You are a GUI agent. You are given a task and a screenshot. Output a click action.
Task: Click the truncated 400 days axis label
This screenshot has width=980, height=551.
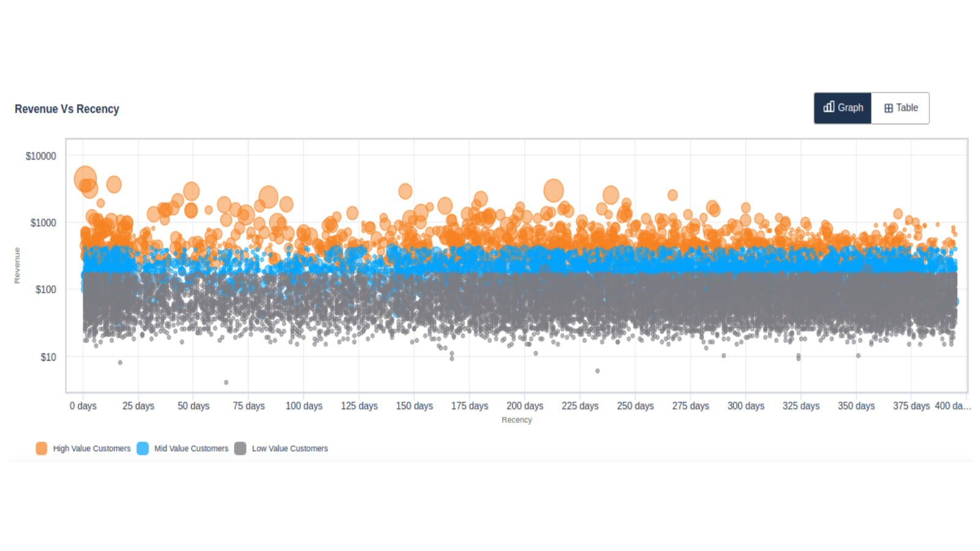click(x=952, y=406)
